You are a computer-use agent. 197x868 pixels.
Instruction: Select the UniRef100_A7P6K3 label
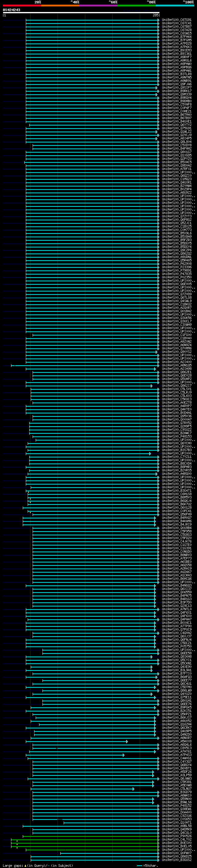(x=176, y=47)
